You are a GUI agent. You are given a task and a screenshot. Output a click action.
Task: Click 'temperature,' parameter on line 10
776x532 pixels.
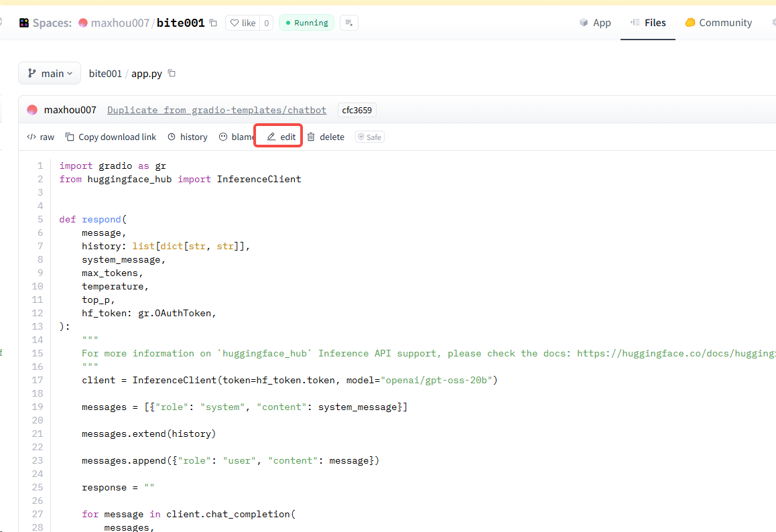click(115, 287)
